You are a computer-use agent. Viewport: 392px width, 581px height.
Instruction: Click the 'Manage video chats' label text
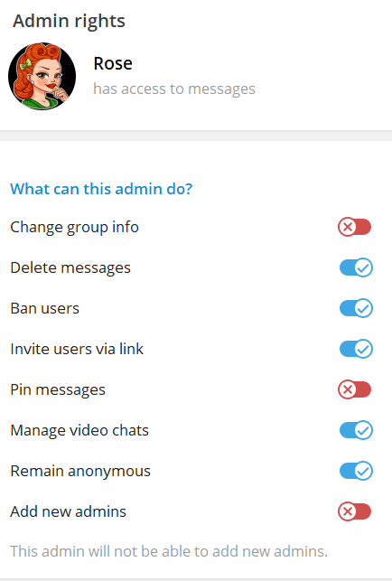[x=79, y=430]
